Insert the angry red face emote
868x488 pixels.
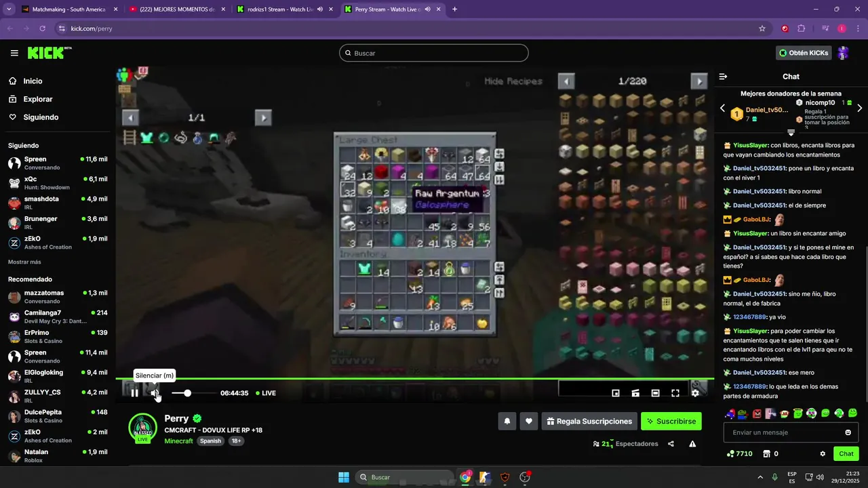757,413
